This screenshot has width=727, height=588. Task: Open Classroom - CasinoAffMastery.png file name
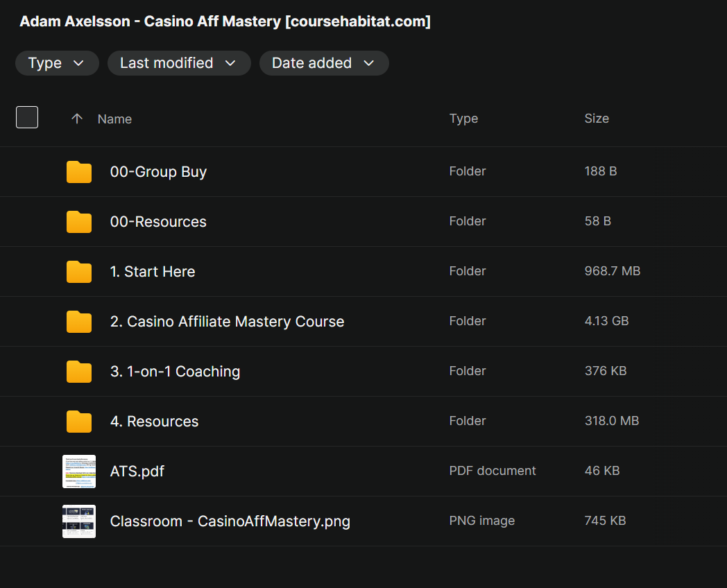[230, 521]
